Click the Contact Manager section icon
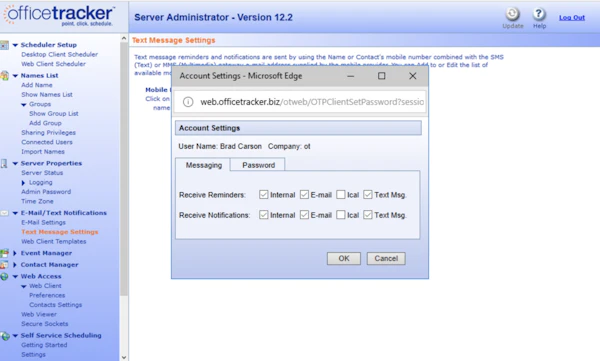The width and height of the screenshot is (600, 361). 4,265
